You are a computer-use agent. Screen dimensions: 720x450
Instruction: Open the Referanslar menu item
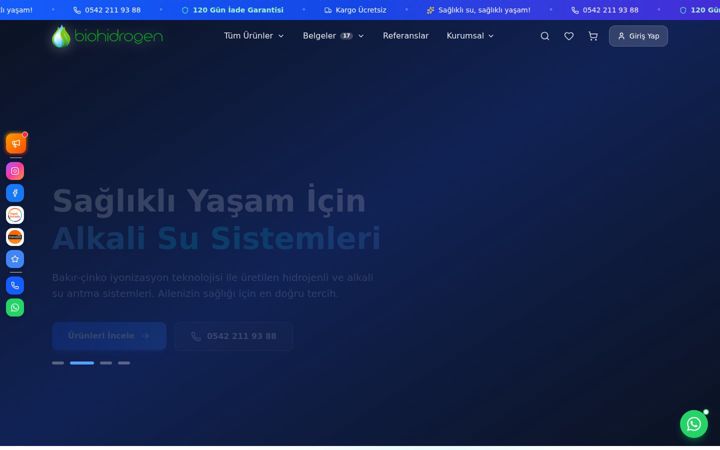point(405,36)
